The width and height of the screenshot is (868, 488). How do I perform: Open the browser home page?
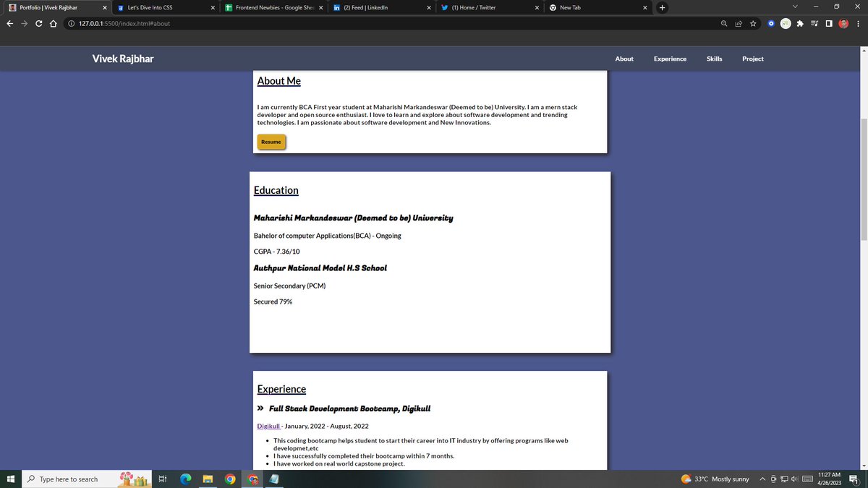tap(54, 23)
